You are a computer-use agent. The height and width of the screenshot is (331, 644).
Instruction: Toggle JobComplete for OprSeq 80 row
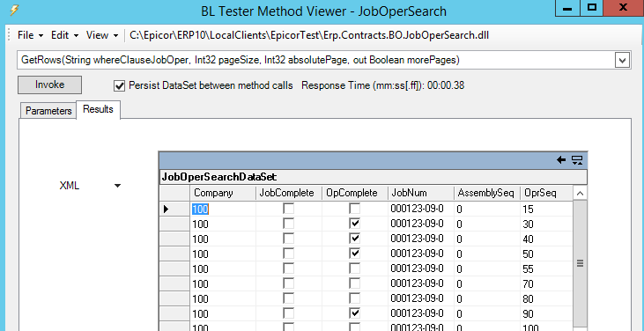click(x=289, y=298)
